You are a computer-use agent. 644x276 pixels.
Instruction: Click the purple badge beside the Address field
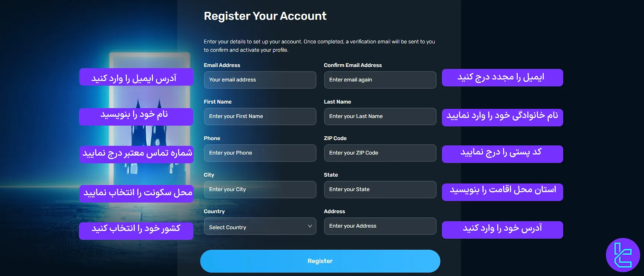(502, 230)
